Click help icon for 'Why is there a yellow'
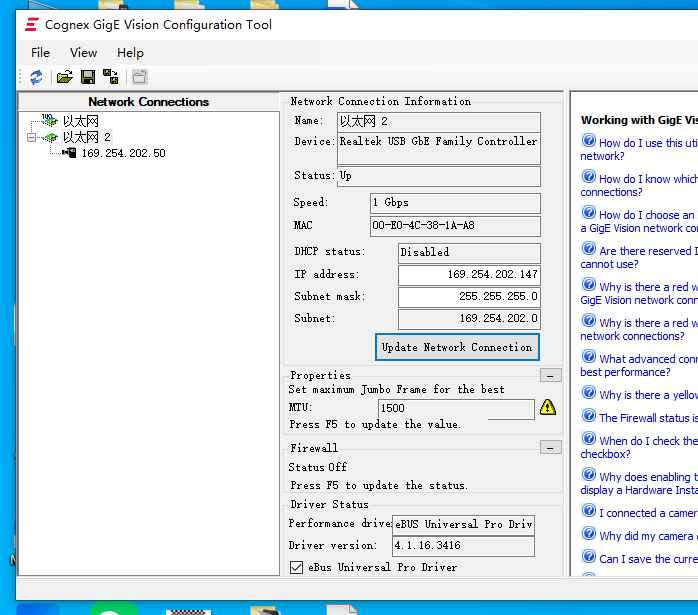Screen dimensions: 698x615 point(588,392)
